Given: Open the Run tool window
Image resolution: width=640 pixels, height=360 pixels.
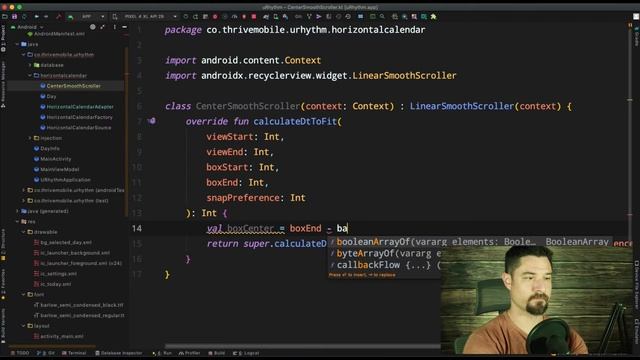Looking at the screenshot, I should coord(162,353).
